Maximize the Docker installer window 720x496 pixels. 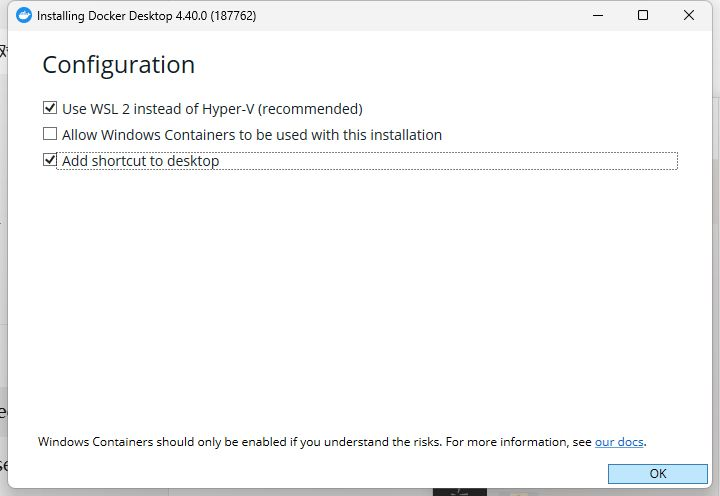643,15
